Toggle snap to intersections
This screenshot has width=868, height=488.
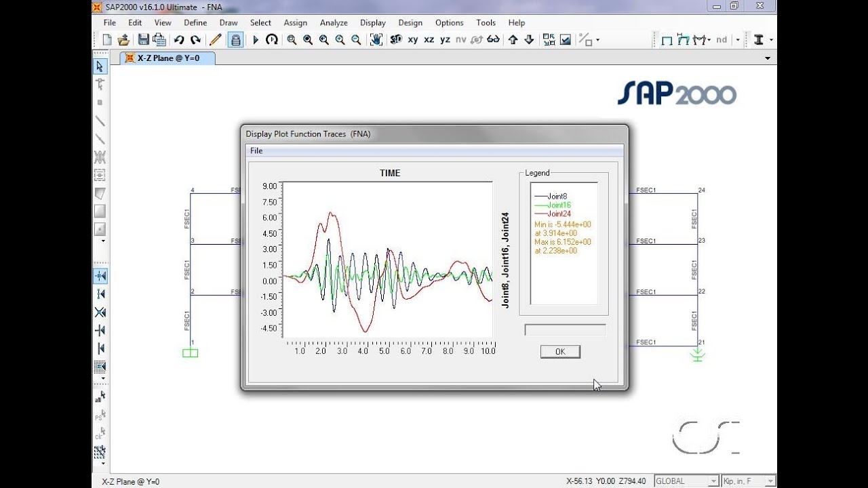pos(100,312)
